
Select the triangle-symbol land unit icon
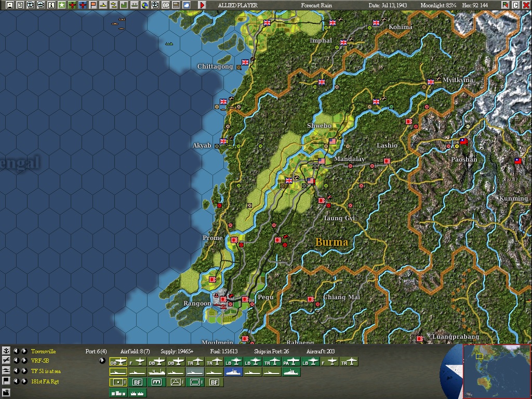click(x=176, y=382)
